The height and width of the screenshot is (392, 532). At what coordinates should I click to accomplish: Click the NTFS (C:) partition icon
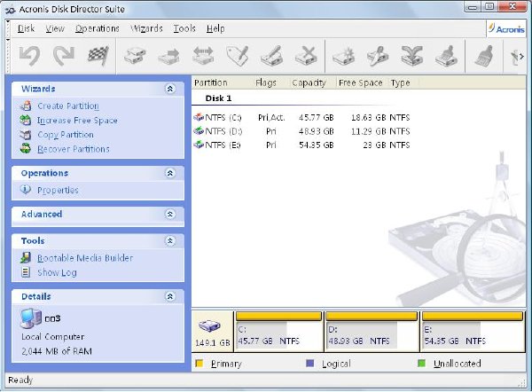(199, 117)
